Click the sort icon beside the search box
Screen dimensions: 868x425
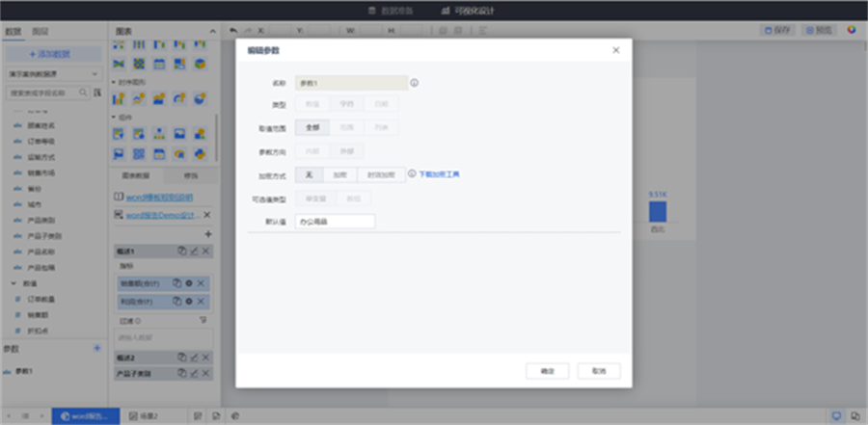[x=97, y=93]
